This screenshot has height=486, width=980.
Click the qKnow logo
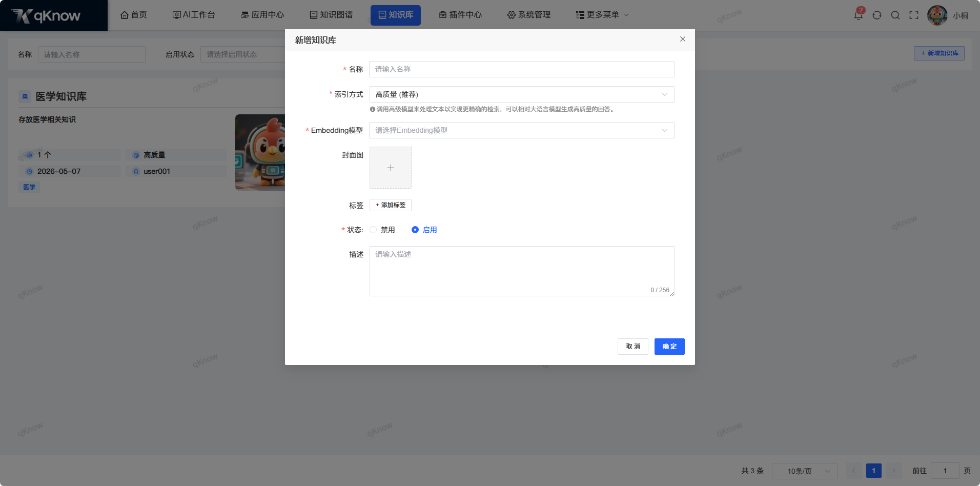[x=46, y=15]
